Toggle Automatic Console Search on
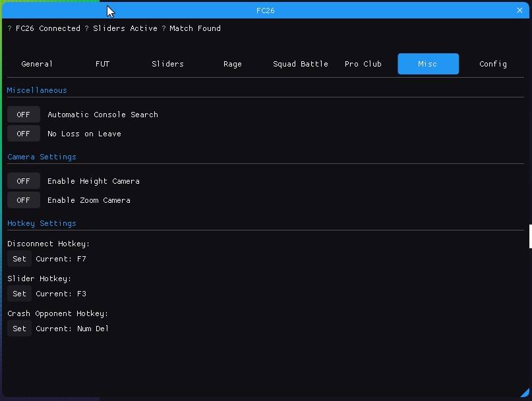This screenshot has width=532, height=401. (x=24, y=115)
